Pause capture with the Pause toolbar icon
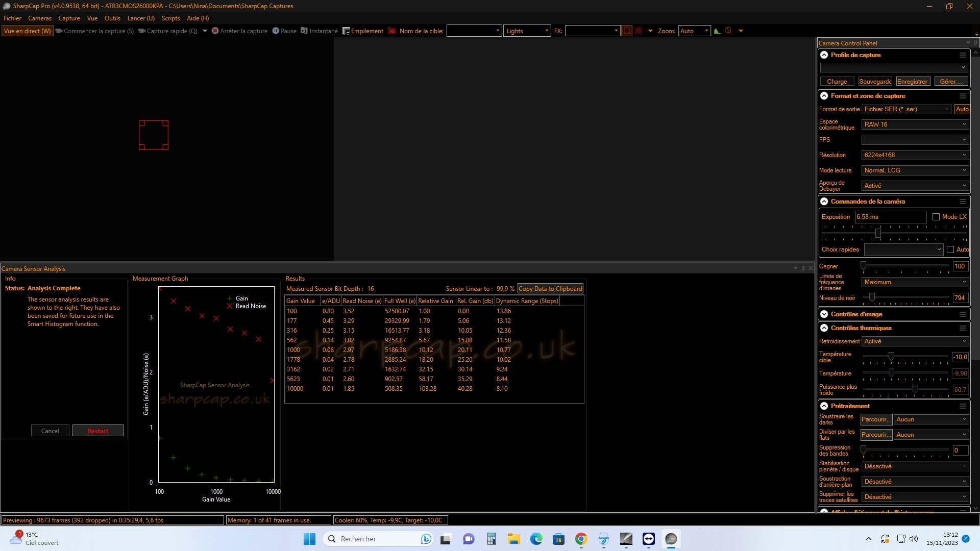Screen dimensions: 980x551 point(276,31)
